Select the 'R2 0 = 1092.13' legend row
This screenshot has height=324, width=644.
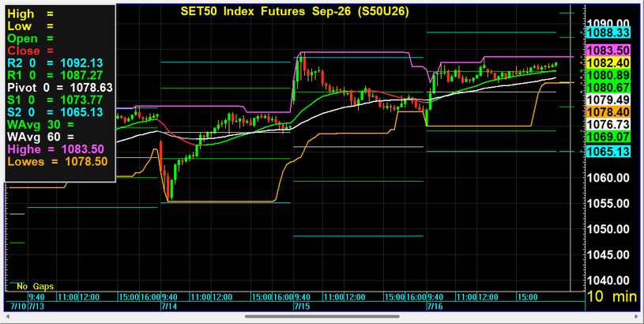click(x=55, y=63)
